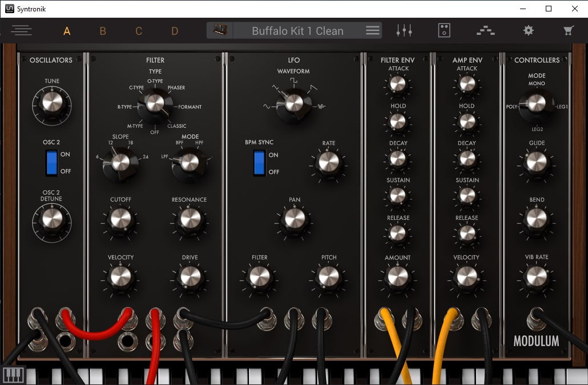Viewport: 588px width, 385px height.
Task: Open the arpeggiator steps icon
Action: 485,30
